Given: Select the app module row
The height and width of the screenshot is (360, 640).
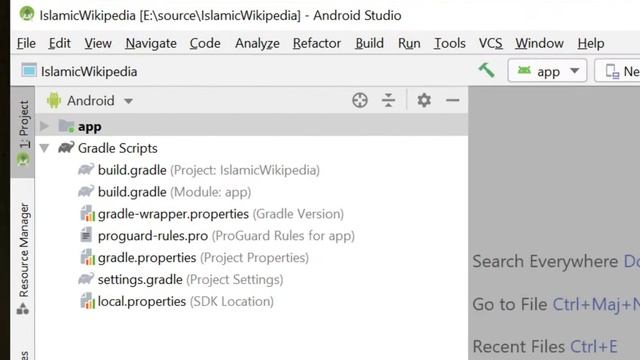Looking at the screenshot, I should click(252, 126).
